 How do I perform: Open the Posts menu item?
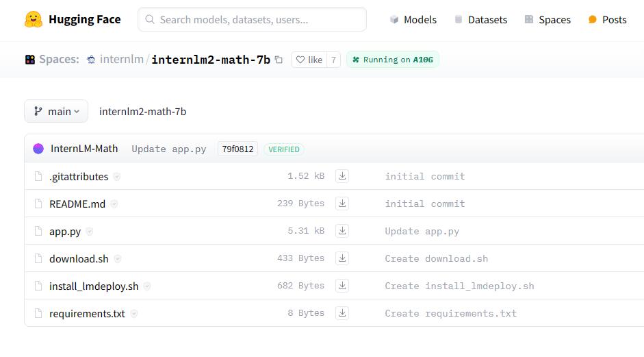pos(614,20)
